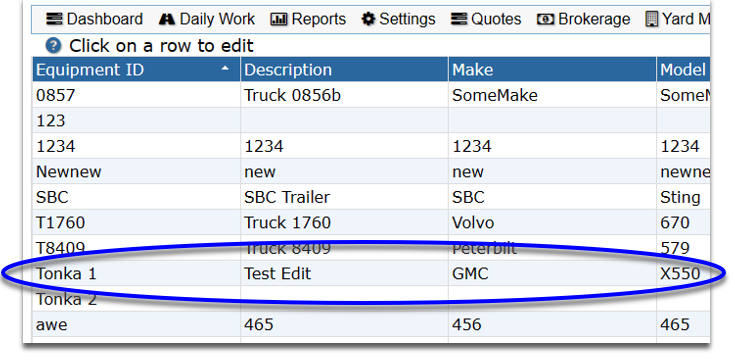Sort by Equipment ID column header
The width and height of the screenshot is (735, 361).
pyautogui.click(x=136, y=70)
